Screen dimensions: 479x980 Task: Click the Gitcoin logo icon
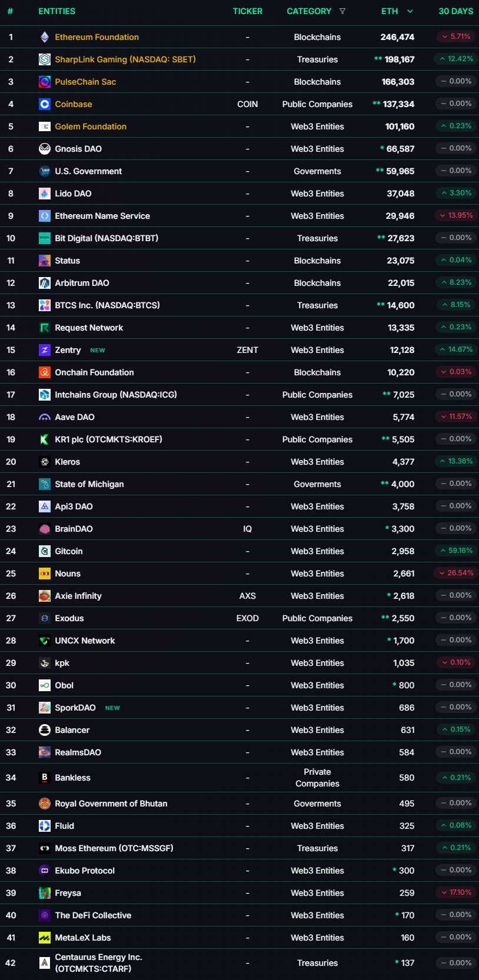click(45, 551)
